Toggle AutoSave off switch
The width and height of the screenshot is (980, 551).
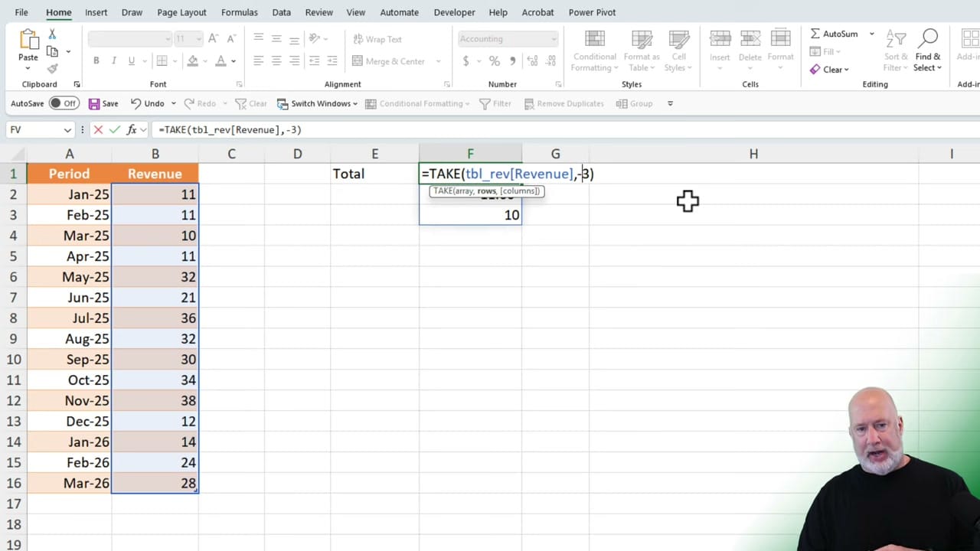64,103
